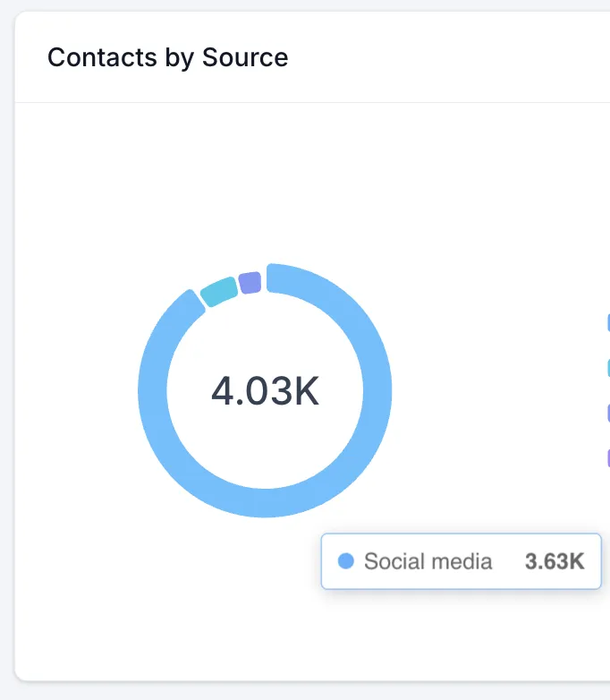
Task: Click the gap between teal and purple segments
Action: pyautogui.click(x=239, y=286)
